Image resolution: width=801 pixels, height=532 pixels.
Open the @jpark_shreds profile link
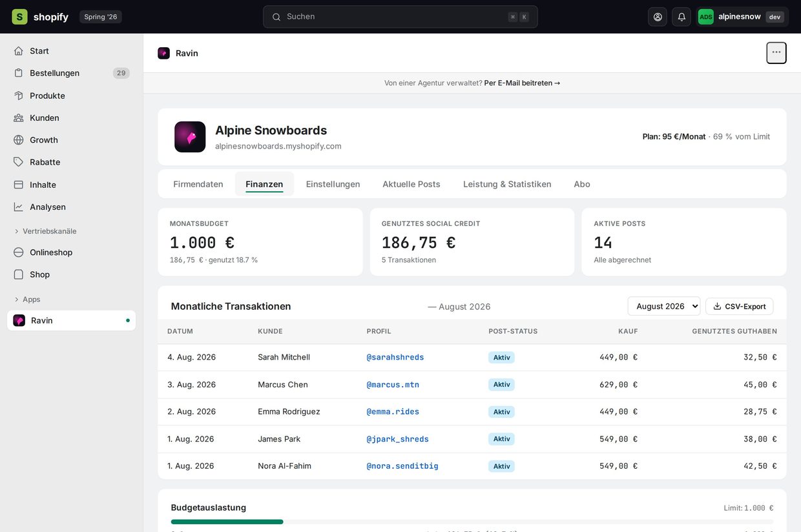pyautogui.click(x=398, y=439)
